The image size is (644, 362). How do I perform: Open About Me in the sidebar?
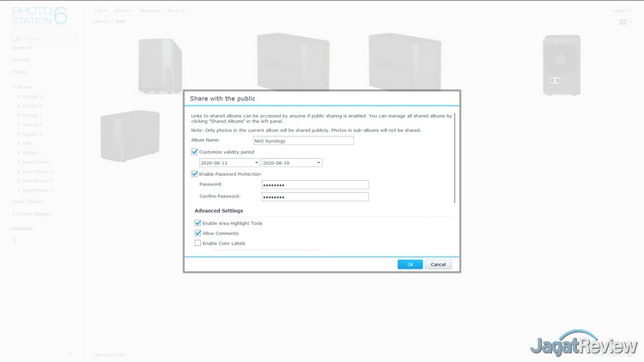click(x=21, y=48)
